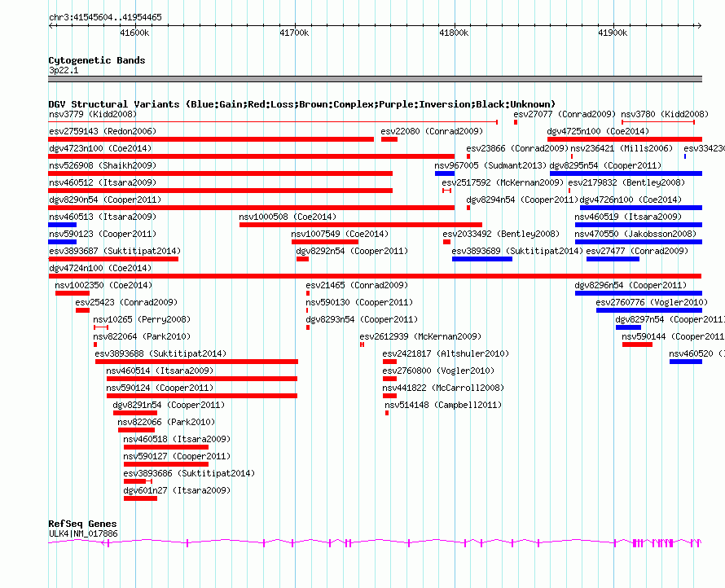Click the esv2033492 (Bentley2008) label
Viewport: 725px width, 588px height.
pos(501,234)
